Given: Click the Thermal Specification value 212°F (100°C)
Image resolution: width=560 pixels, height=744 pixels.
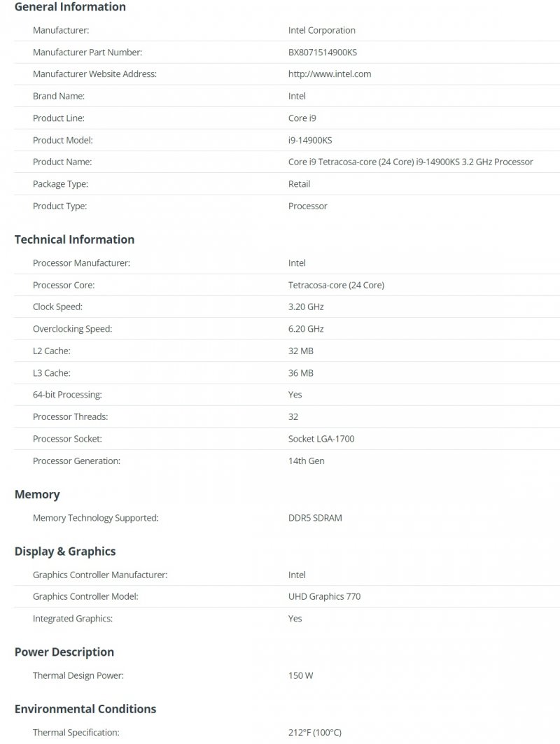Looking at the screenshot, I should point(315,733).
